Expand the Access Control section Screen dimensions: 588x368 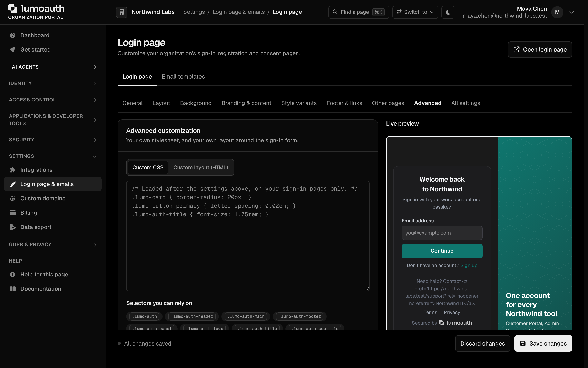53,100
